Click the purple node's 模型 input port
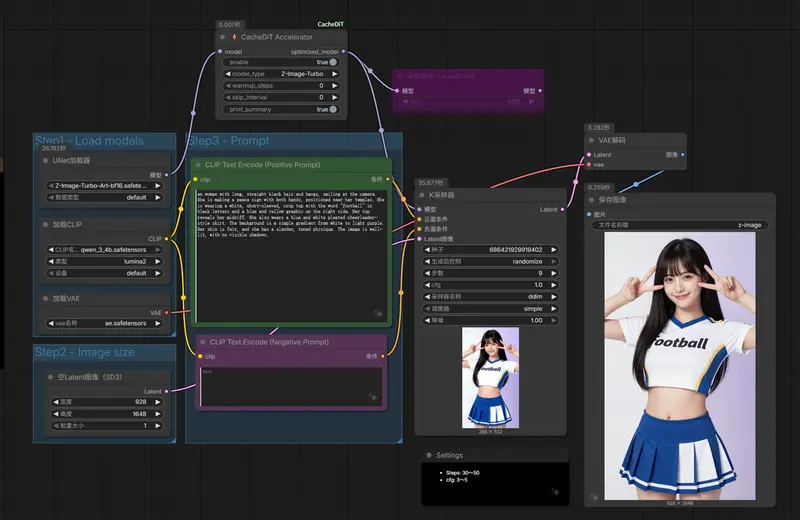800x520 pixels. pyautogui.click(x=397, y=91)
